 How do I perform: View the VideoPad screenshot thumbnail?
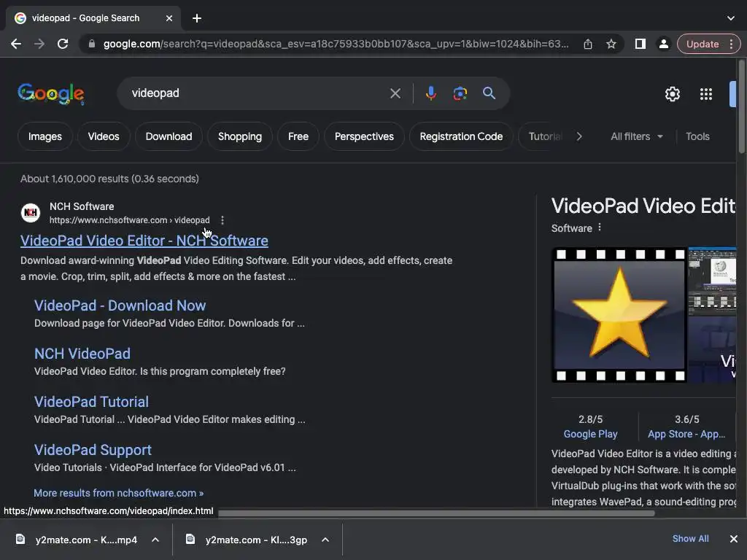point(712,281)
